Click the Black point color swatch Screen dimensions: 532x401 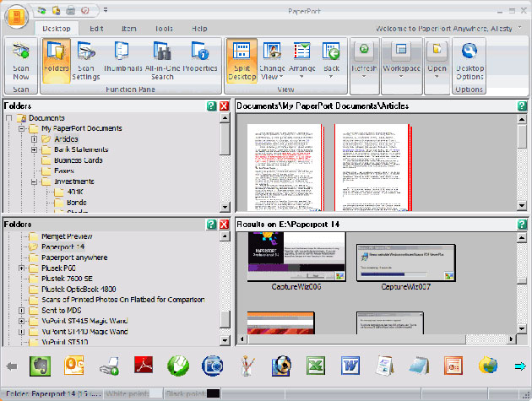point(214,394)
